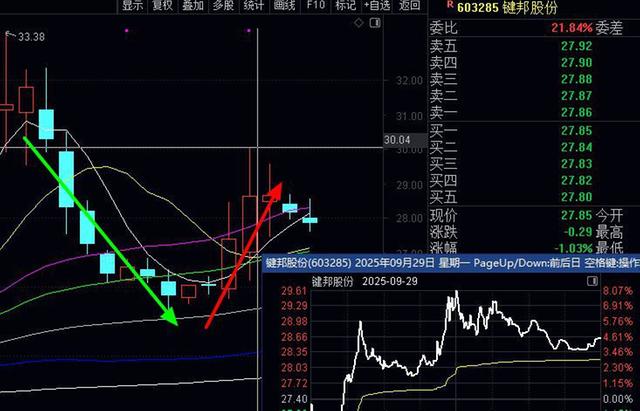The image size is (640, 411).
Task: Switch to 多股 multi-stock view
Action: point(223,5)
